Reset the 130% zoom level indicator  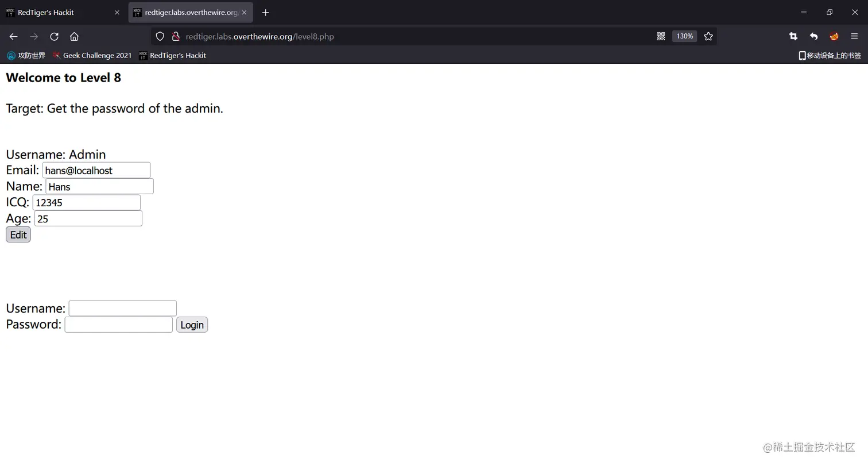pos(684,36)
